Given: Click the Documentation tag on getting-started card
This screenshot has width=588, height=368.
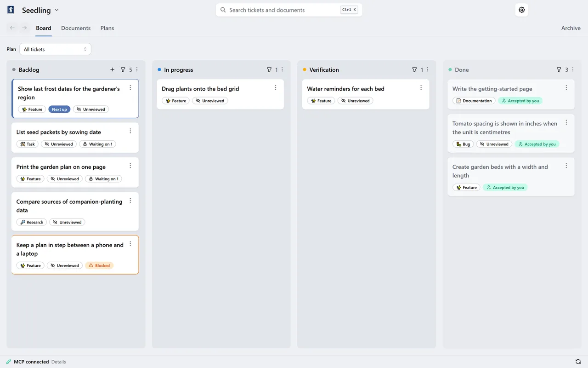Looking at the screenshot, I should (474, 101).
